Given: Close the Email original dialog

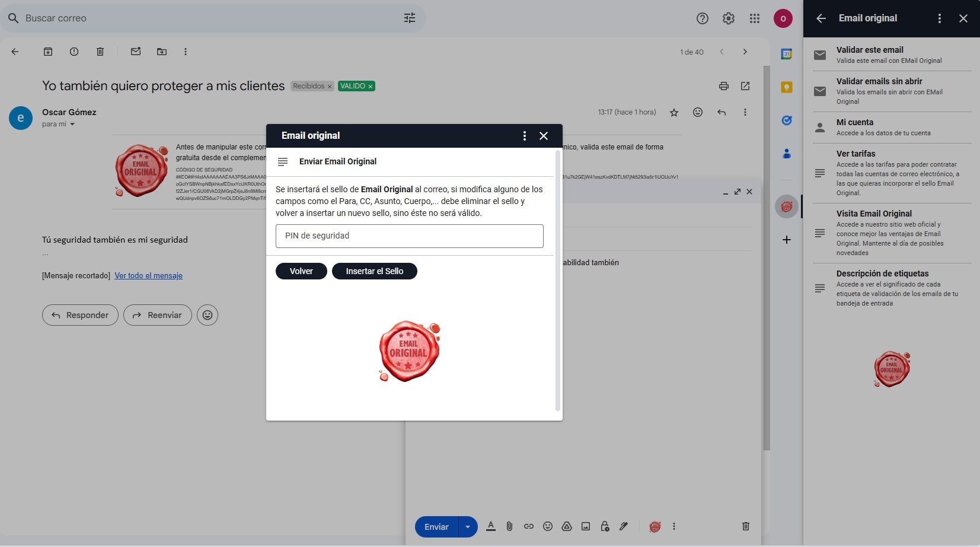Looking at the screenshot, I should (544, 136).
